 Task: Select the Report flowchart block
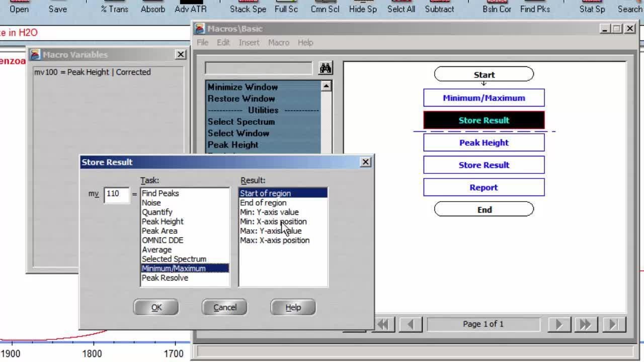point(484,188)
